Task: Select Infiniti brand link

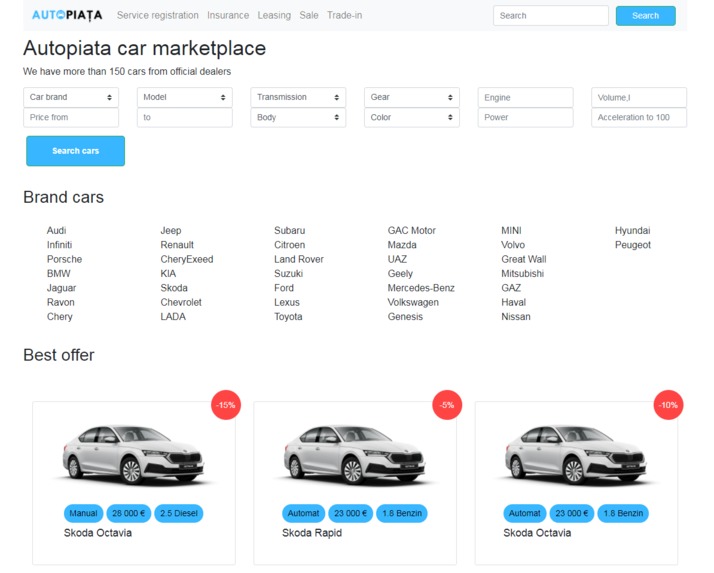Action: 60,245
